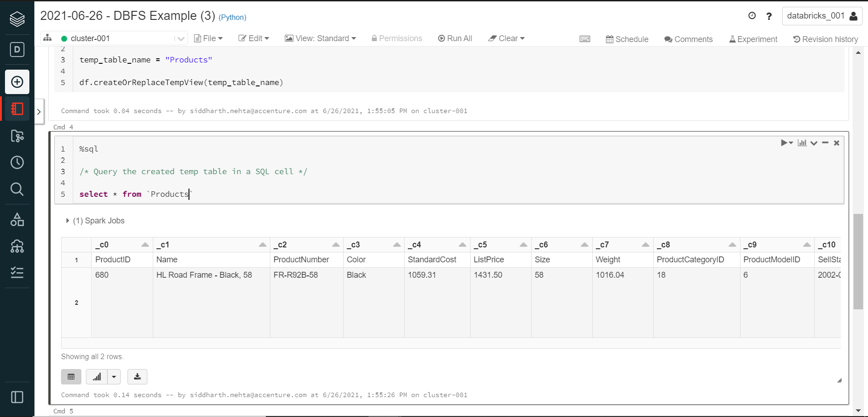The image size is (868, 417).
Task: Open Revision history
Action: (826, 39)
